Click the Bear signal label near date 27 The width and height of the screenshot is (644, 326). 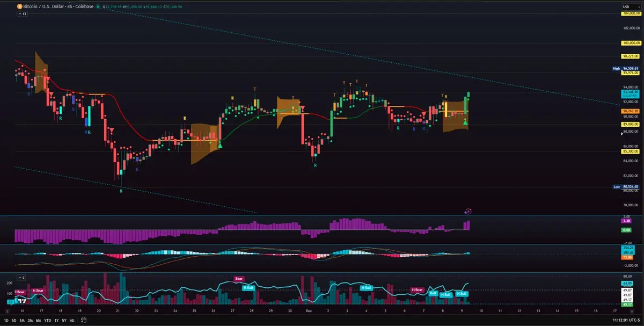coord(239,279)
